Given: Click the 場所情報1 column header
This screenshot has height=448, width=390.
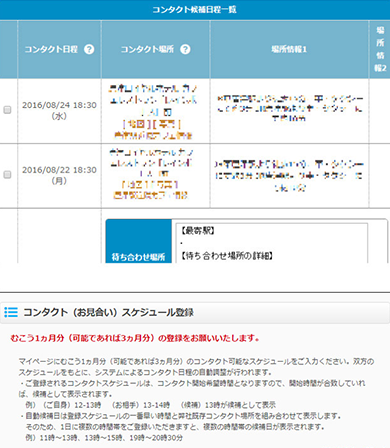Looking at the screenshot, I should [289, 49].
